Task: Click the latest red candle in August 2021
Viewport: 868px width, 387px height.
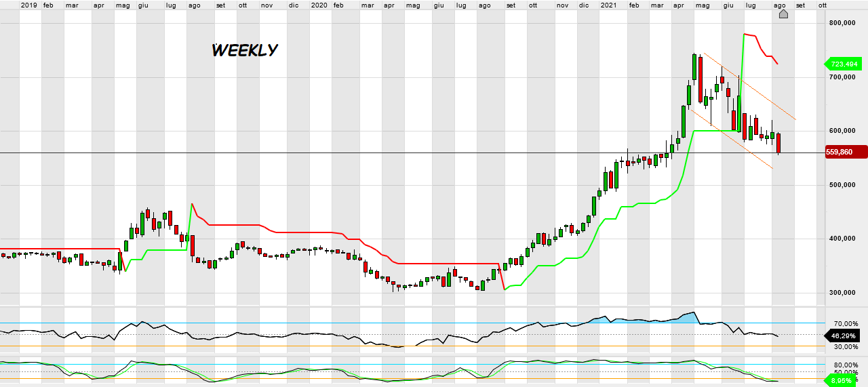Action: pos(779,142)
